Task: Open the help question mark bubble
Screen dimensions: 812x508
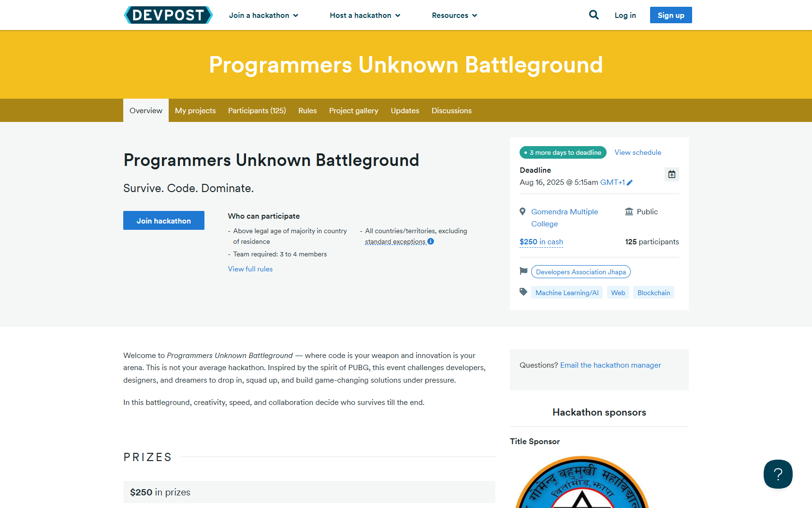Action: [778, 474]
